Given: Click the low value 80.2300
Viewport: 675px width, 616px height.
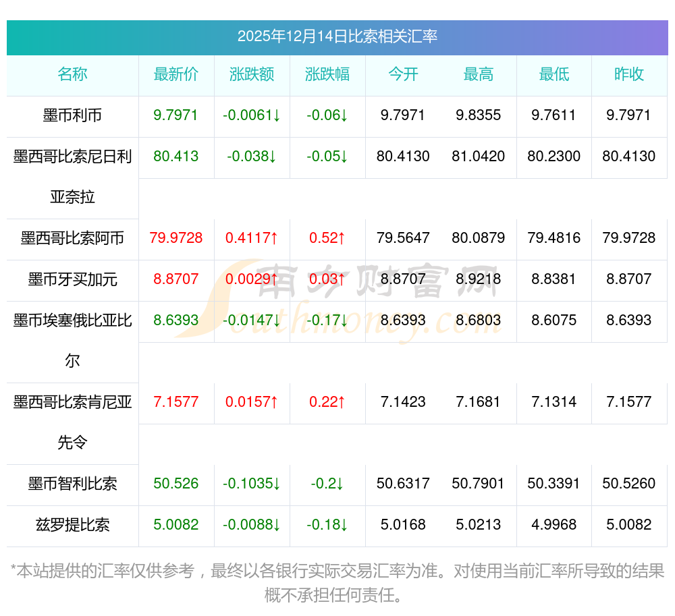Looking at the screenshot, I should (x=554, y=156).
